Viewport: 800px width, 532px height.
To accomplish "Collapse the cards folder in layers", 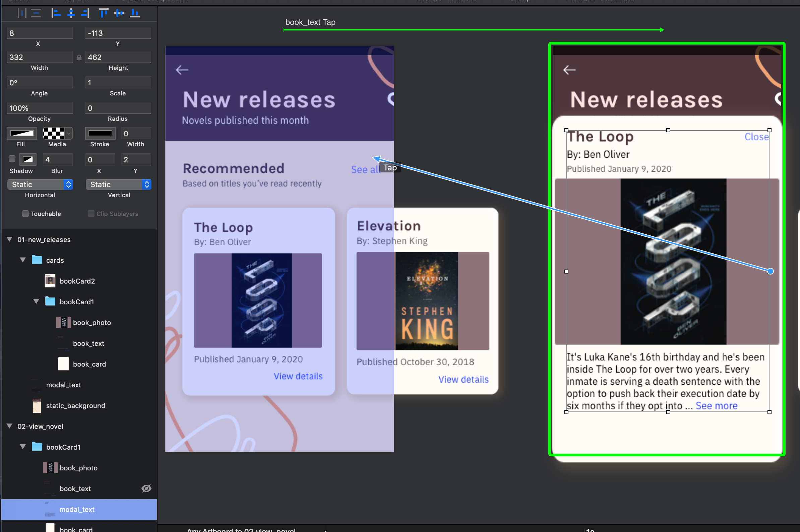I will tap(23, 260).
